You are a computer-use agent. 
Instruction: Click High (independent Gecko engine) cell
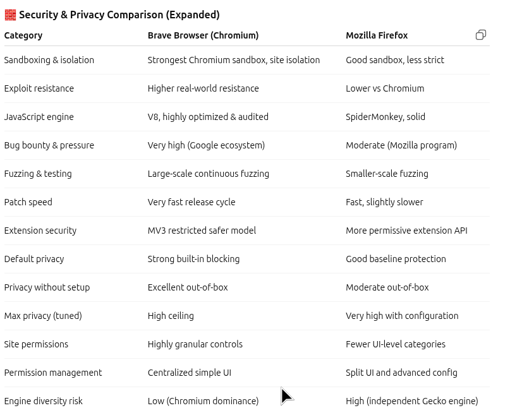[412, 401]
